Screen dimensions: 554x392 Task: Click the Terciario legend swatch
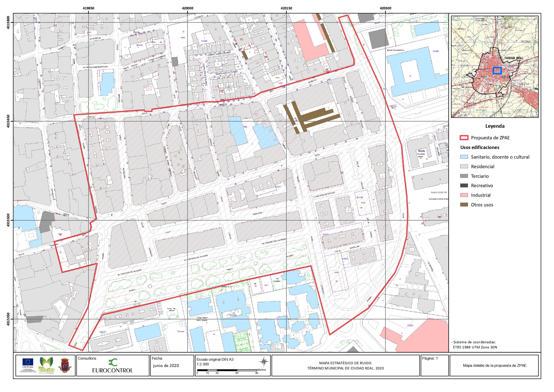(x=464, y=176)
